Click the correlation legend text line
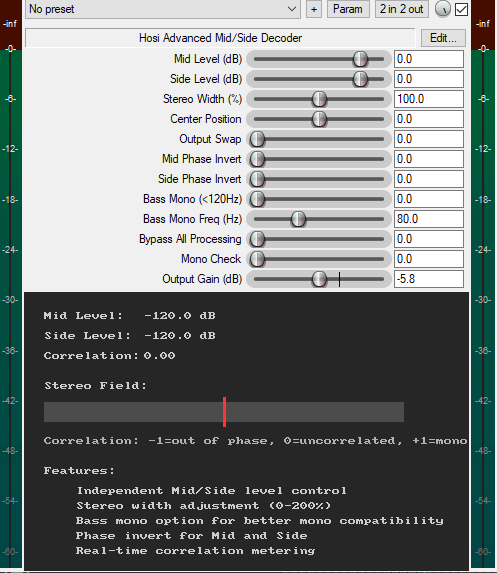497x573 pixels. (255, 441)
